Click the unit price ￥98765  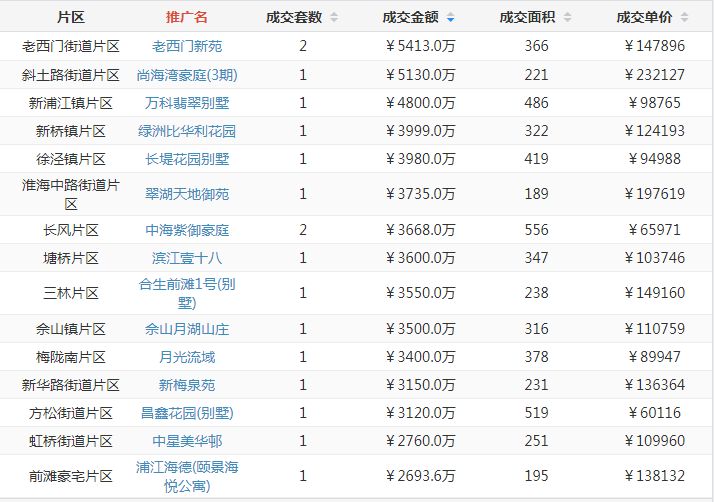(654, 103)
